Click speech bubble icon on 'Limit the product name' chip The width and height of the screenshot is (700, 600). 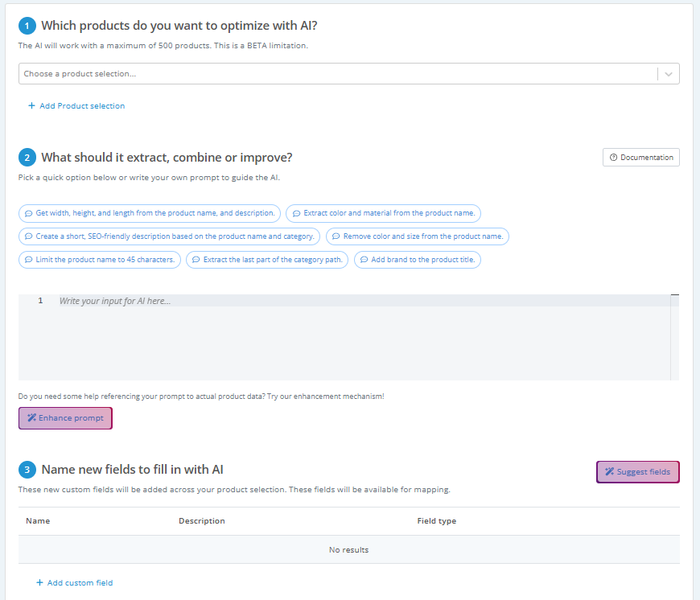(x=29, y=260)
